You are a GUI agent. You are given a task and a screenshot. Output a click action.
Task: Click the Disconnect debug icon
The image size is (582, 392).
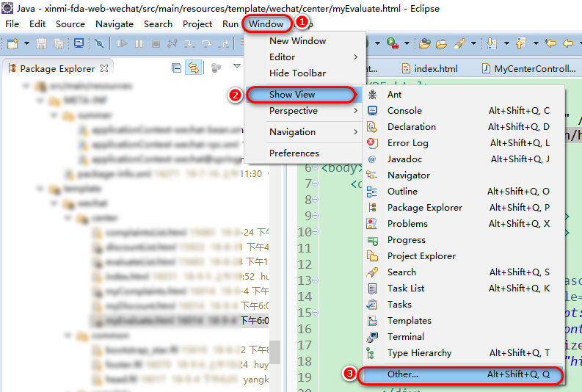pos(172,44)
